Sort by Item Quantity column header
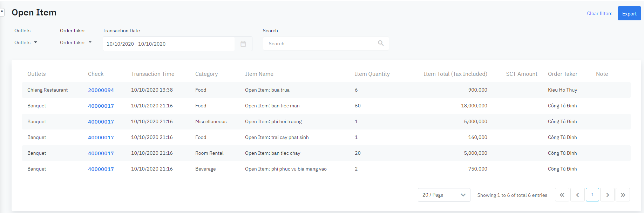Image resolution: width=644 pixels, height=213 pixels. (372, 74)
